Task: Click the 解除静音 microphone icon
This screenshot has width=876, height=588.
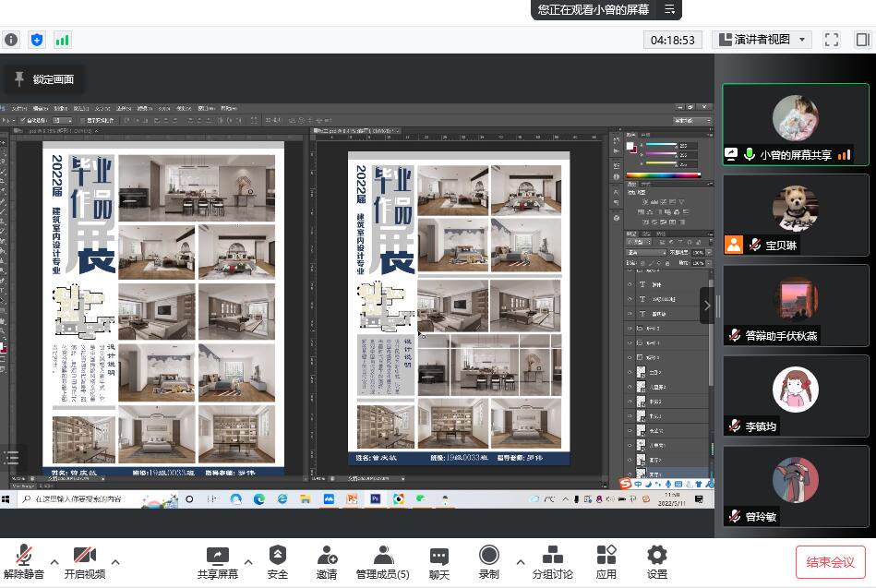Action: click(25, 555)
